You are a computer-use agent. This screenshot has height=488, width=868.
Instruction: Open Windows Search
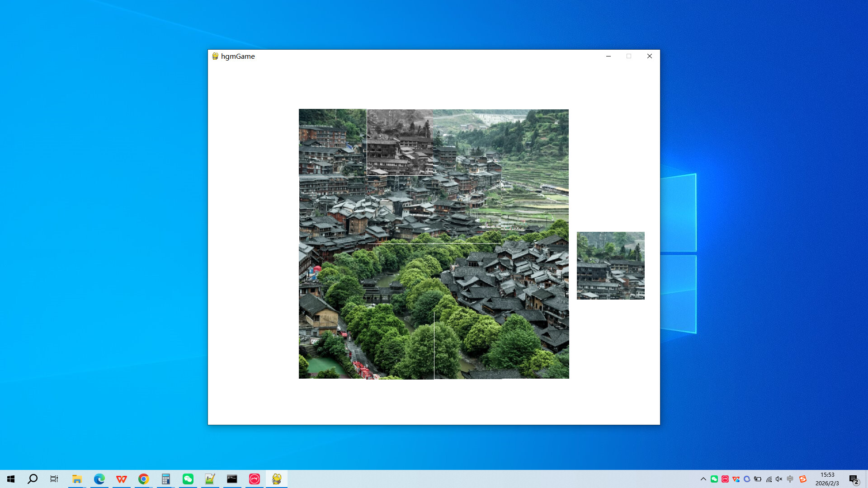[x=32, y=479]
